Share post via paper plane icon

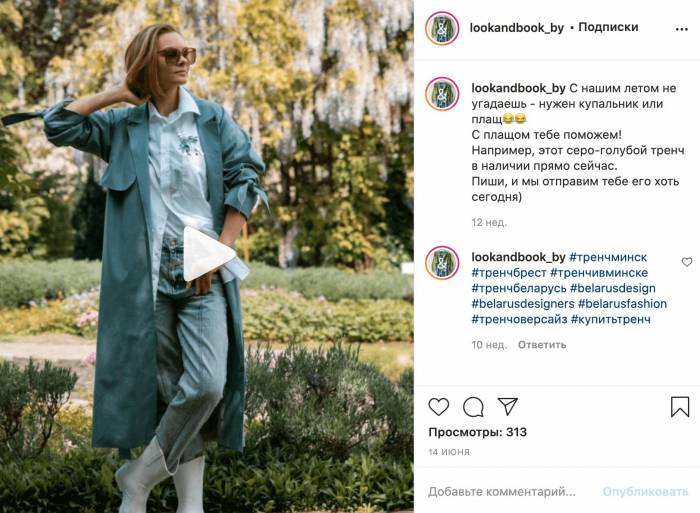(508, 406)
